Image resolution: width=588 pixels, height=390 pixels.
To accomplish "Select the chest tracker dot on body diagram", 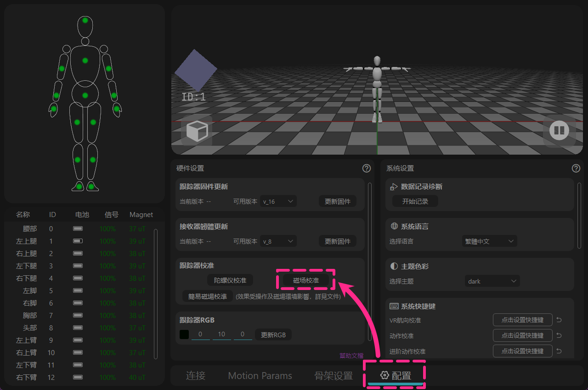I will pyautogui.click(x=85, y=61).
